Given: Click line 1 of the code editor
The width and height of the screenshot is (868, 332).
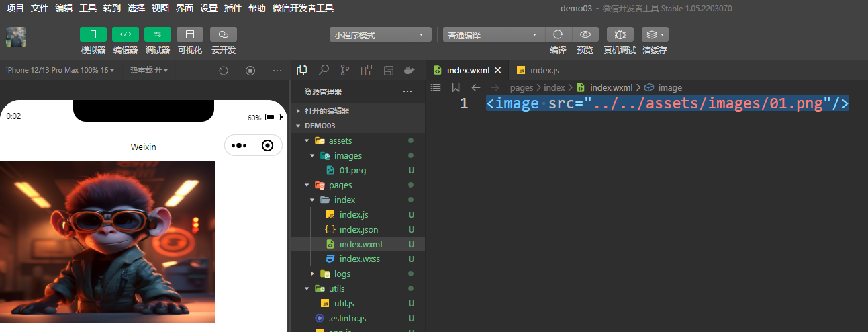Looking at the screenshot, I should point(668,103).
